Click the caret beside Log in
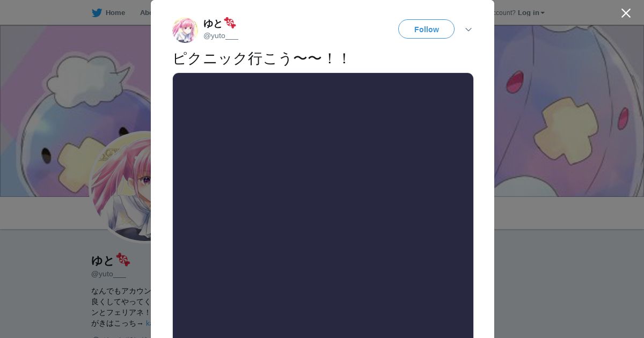 pyautogui.click(x=543, y=13)
